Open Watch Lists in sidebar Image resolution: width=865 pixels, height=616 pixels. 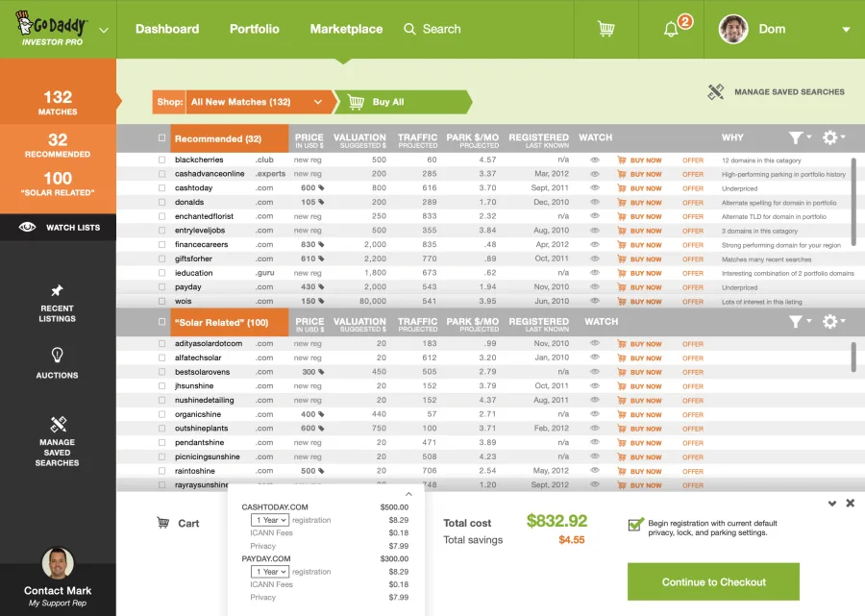[58, 227]
